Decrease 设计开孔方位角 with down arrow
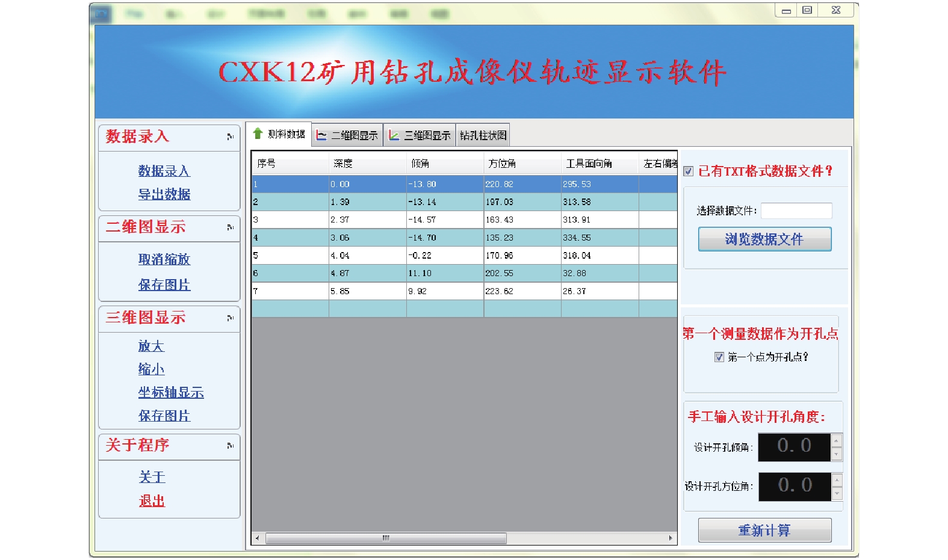Image resolution: width=948 pixels, height=560 pixels. point(837,493)
